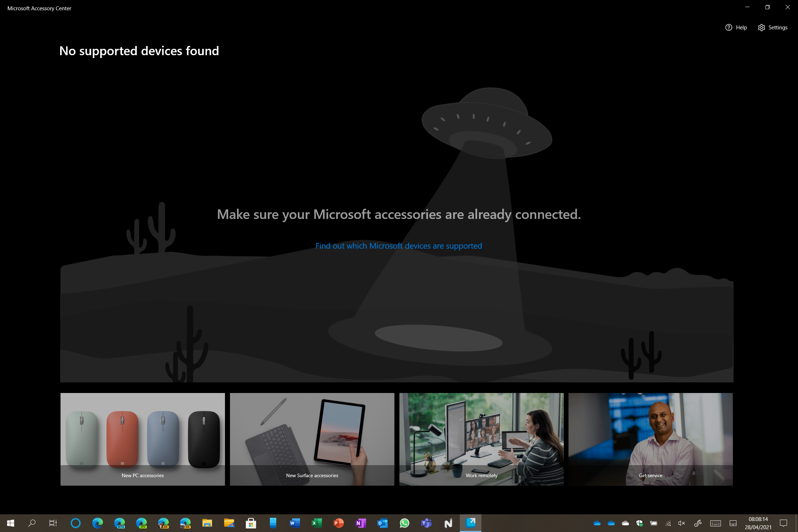The image size is (798, 532).
Task: Open the Settings gear button
Action: [x=773, y=28]
